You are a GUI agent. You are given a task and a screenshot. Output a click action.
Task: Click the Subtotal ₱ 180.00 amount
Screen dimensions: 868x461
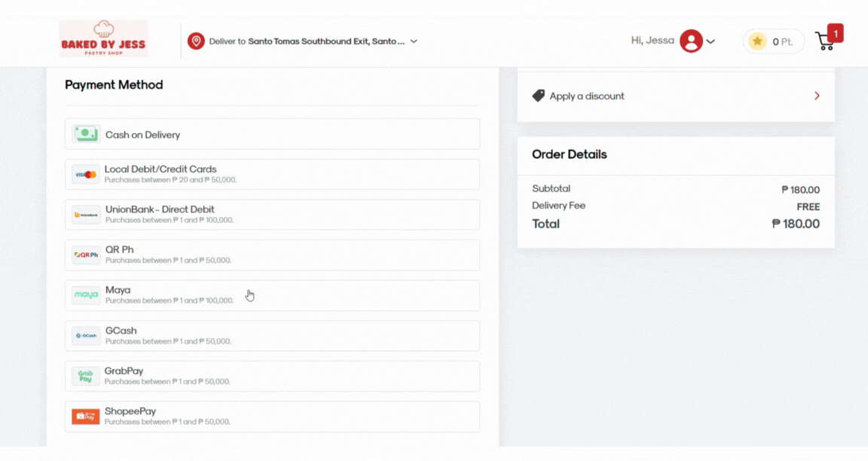[800, 190]
